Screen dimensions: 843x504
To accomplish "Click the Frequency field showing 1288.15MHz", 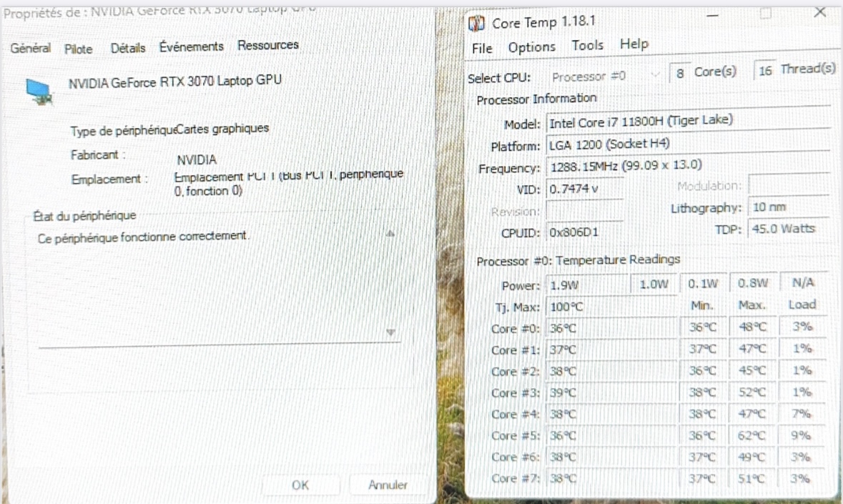I will click(688, 165).
